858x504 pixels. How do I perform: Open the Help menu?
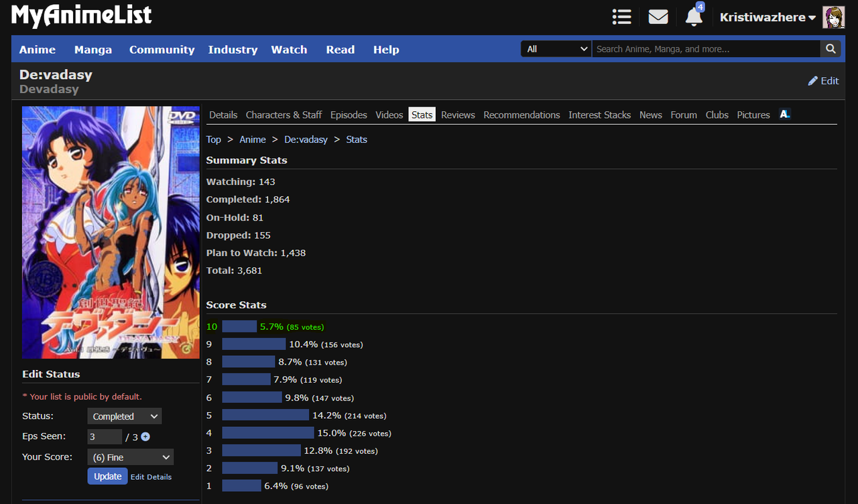click(x=386, y=50)
